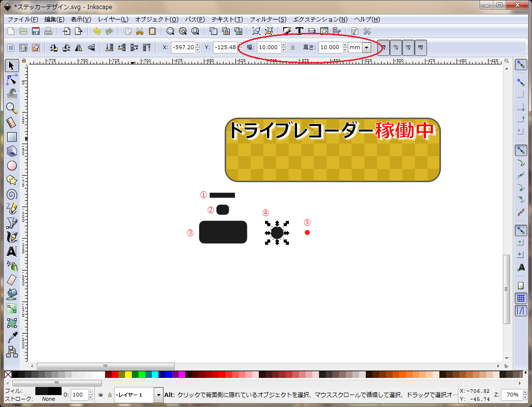Screen dimensions: 532x407
Task: Activate the Zoom magnifier tool
Action: pos(12,108)
